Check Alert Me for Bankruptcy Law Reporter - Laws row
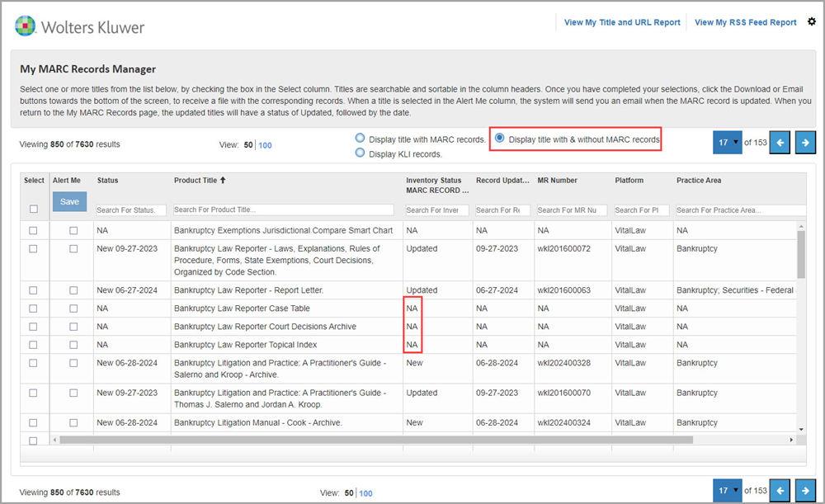The height and width of the screenshot is (504, 825). coord(73,249)
